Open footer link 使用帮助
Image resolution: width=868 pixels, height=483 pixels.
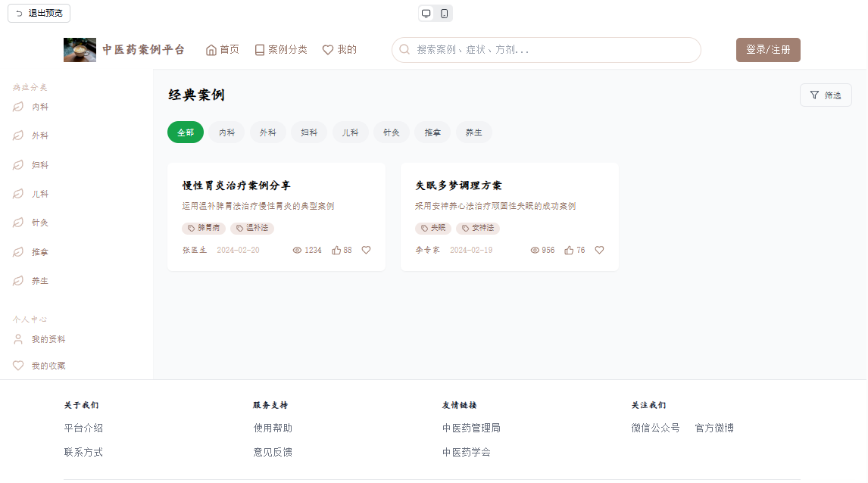(273, 428)
